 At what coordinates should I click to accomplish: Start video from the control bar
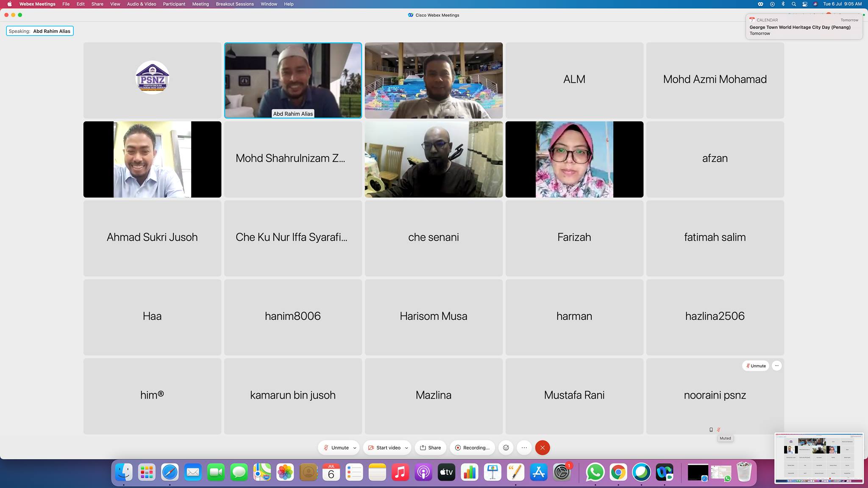click(384, 448)
